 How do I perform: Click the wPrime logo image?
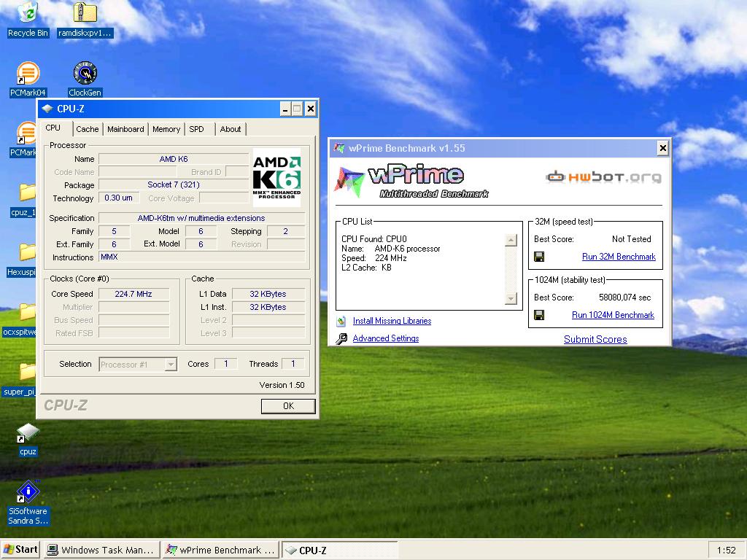click(x=411, y=182)
